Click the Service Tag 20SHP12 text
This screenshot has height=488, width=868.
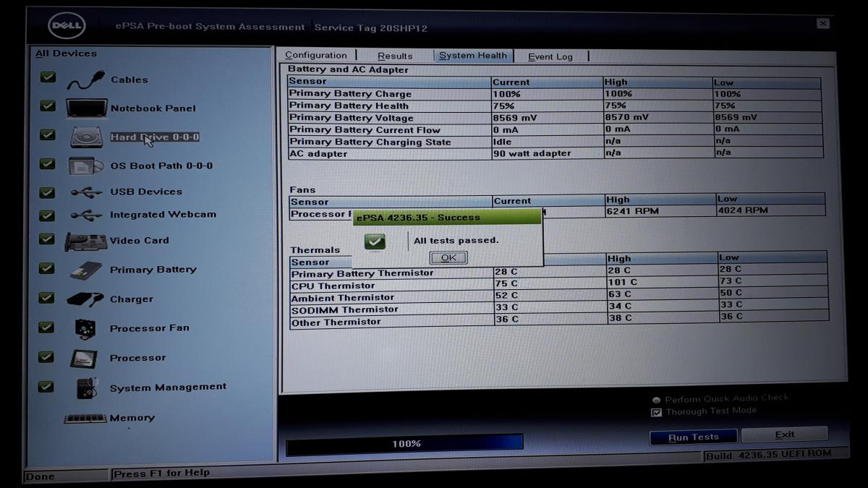point(371,28)
